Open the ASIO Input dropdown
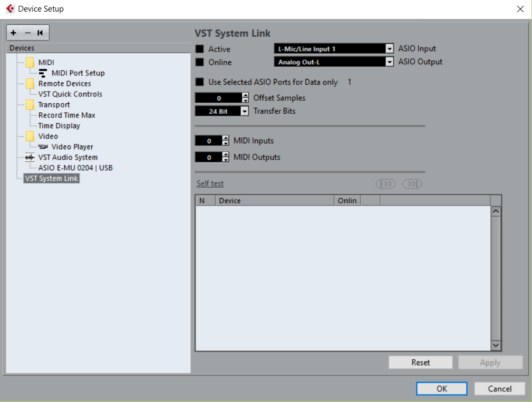Image resolution: width=532 pixels, height=402 pixels. pos(390,49)
